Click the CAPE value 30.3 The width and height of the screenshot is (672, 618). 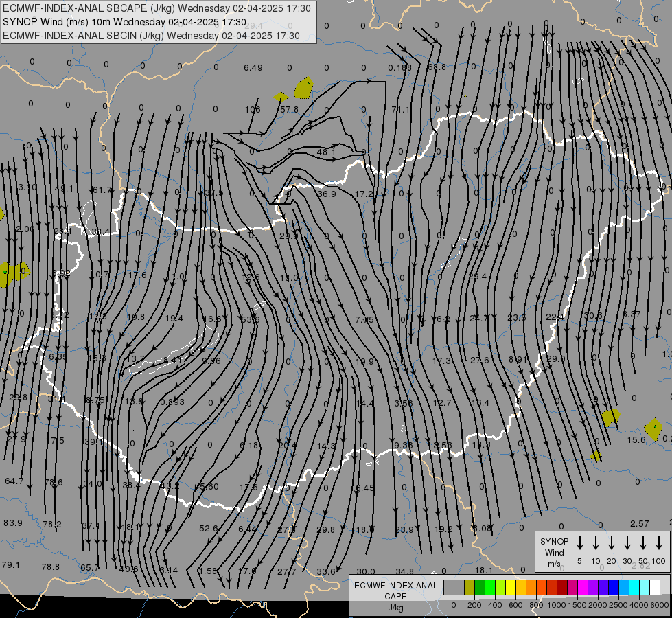[593, 316]
